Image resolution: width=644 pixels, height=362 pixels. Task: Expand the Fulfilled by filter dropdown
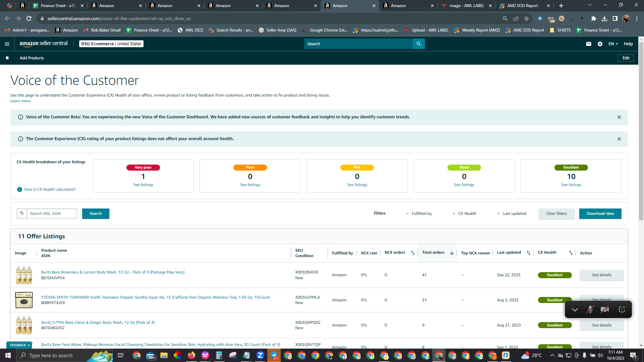pyautogui.click(x=419, y=214)
